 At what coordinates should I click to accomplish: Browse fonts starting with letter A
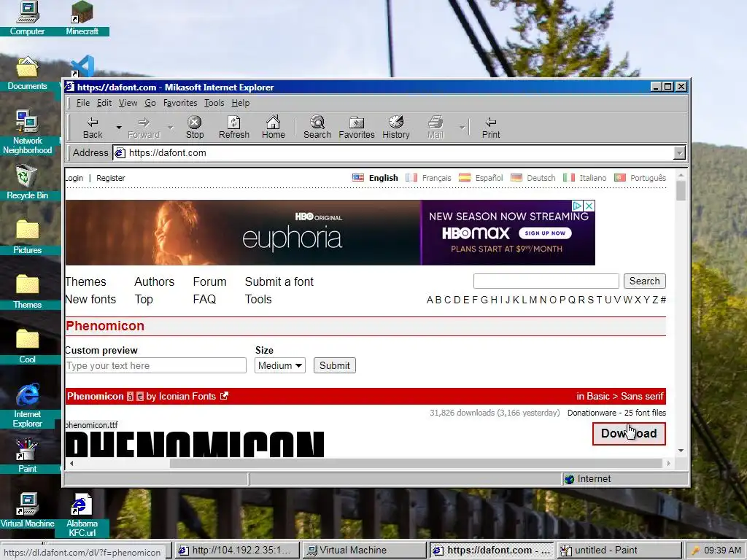(430, 300)
